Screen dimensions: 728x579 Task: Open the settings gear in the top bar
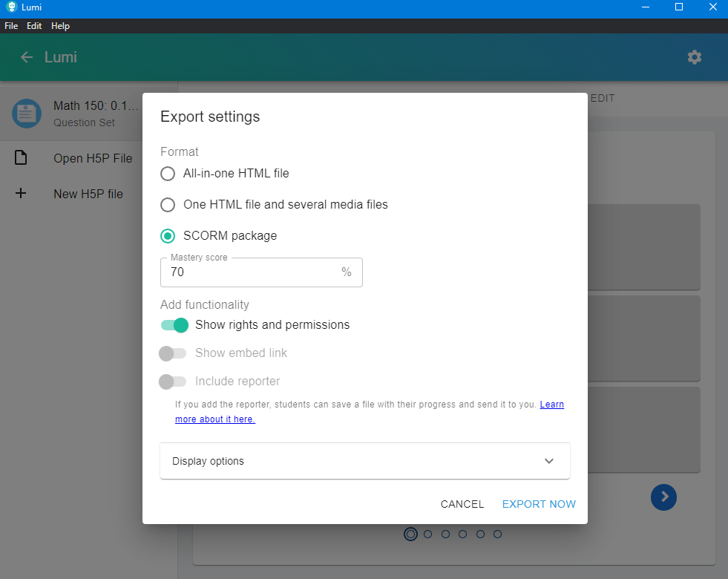tap(694, 57)
